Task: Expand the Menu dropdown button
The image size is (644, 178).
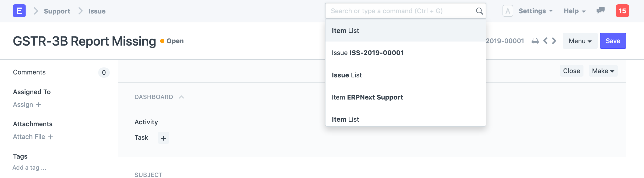Action: point(580,41)
